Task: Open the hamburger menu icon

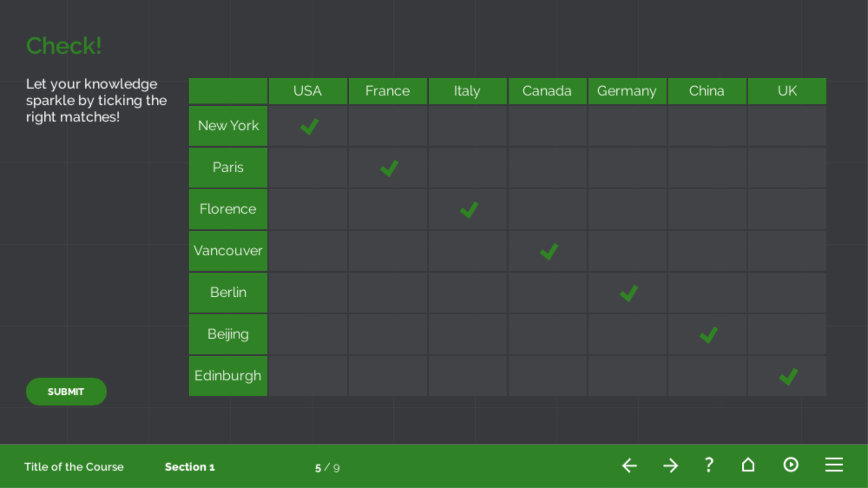Action: click(x=834, y=465)
